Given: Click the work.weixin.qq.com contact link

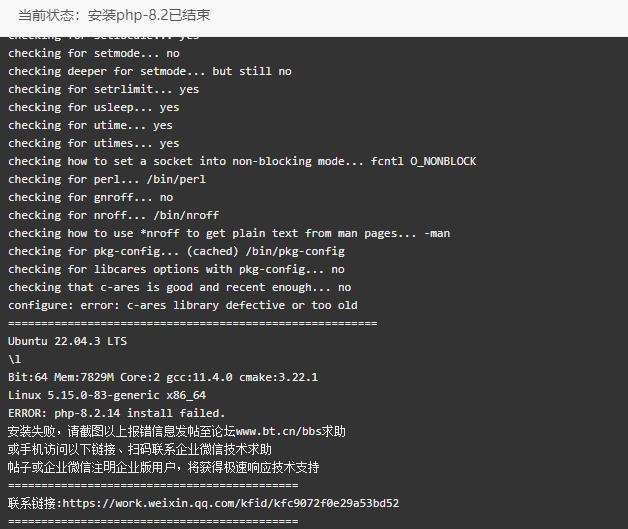Looking at the screenshot, I should pyautogui.click(x=231, y=503).
